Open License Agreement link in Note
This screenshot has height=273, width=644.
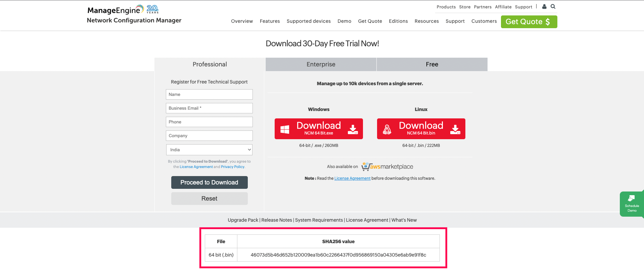[x=352, y=178]
